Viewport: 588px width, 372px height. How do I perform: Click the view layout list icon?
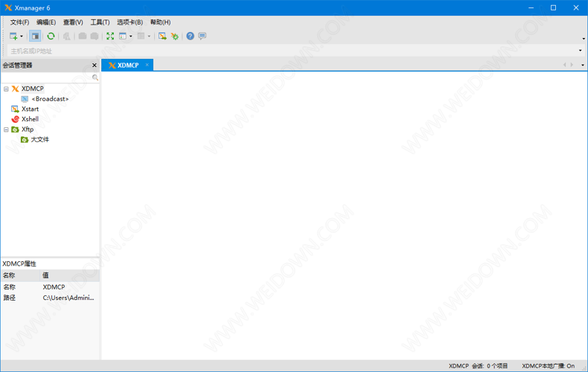[123, 36]
